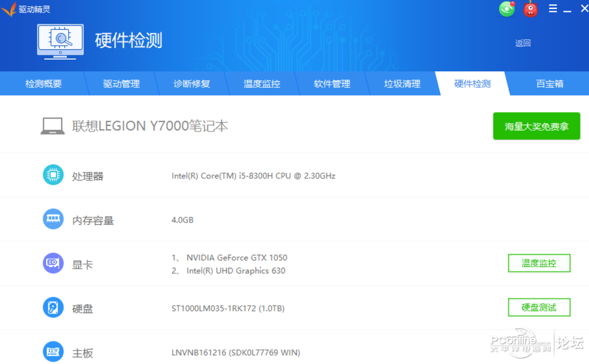589x364 pixels.
Task: Click the 硬盘 hard disk icon
Action: point(53,307)
